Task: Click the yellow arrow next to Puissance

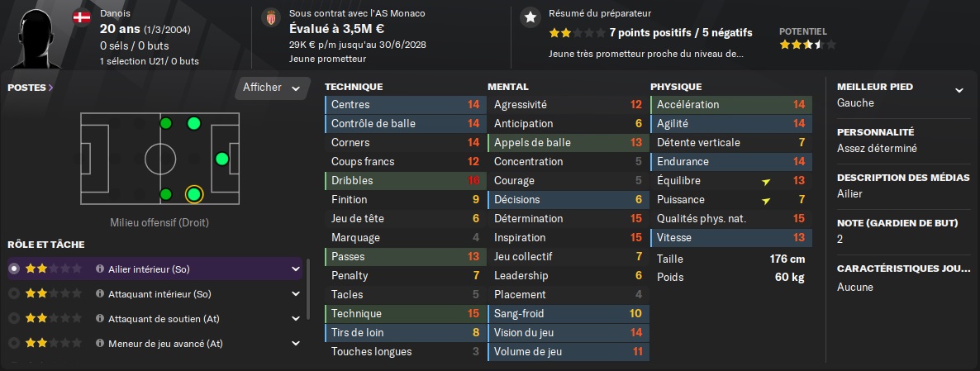Action: point(766,201)
